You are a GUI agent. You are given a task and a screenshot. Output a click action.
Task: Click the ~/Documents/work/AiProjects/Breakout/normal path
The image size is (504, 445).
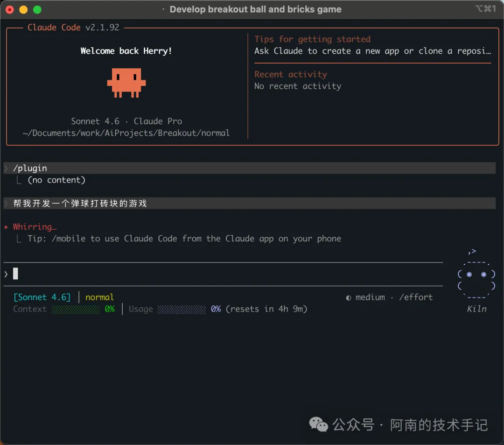point(126,133)
